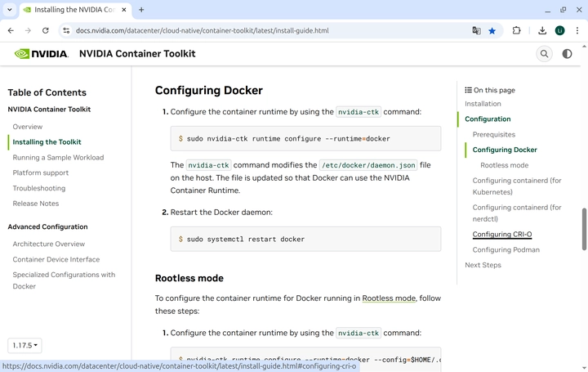Open the 1.17.5 version dropdown

(x=25, y=346)
